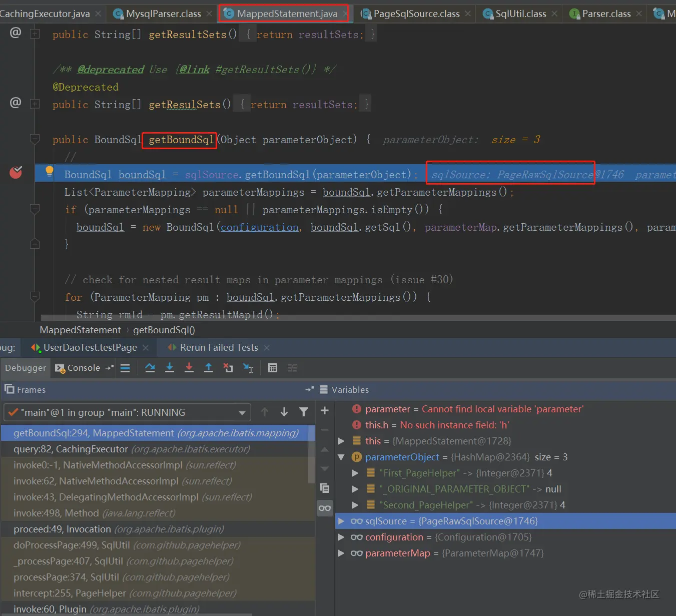Select the intercept:255, PageHelper frame
Viewport: 676px width, 616px height.
(x=158, y=593)
